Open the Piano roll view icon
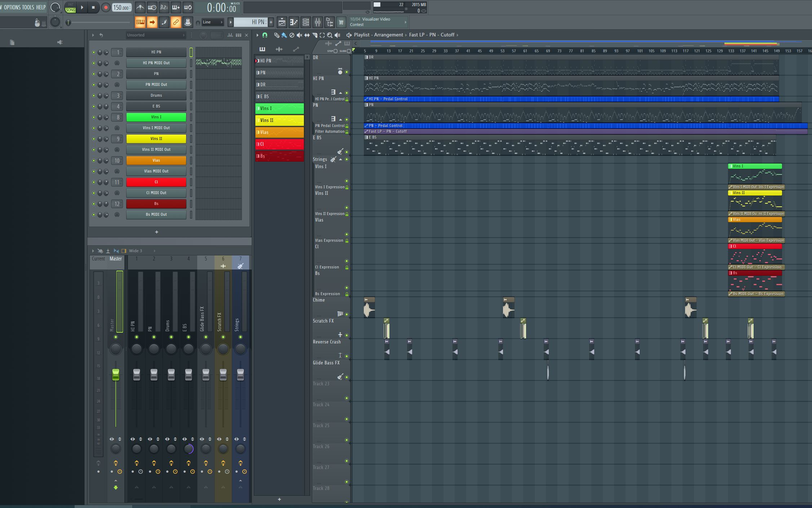The height and width of the screenshot is (508, 812). tap(294, 22)
